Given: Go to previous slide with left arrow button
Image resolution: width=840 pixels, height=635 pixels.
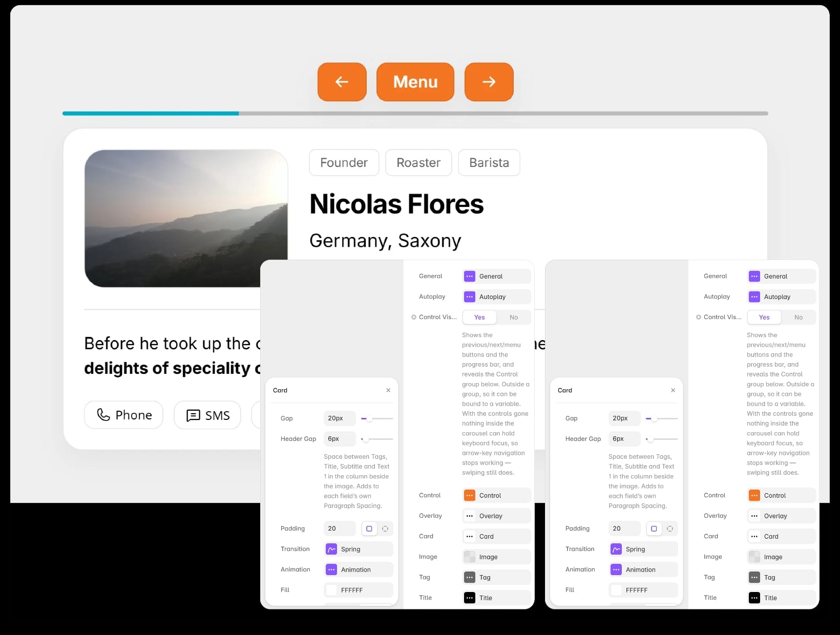Looking at the screenshot, I should (x=342, y=82).
